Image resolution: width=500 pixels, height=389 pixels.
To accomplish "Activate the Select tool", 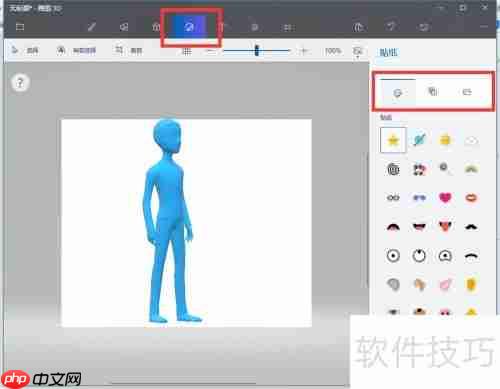I will coord(25,51).
